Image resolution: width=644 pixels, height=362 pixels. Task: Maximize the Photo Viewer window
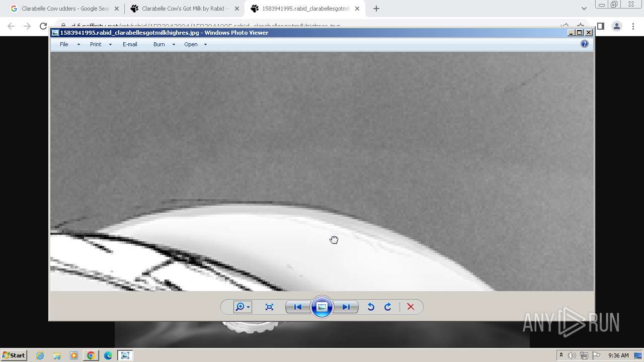point(579,33)
